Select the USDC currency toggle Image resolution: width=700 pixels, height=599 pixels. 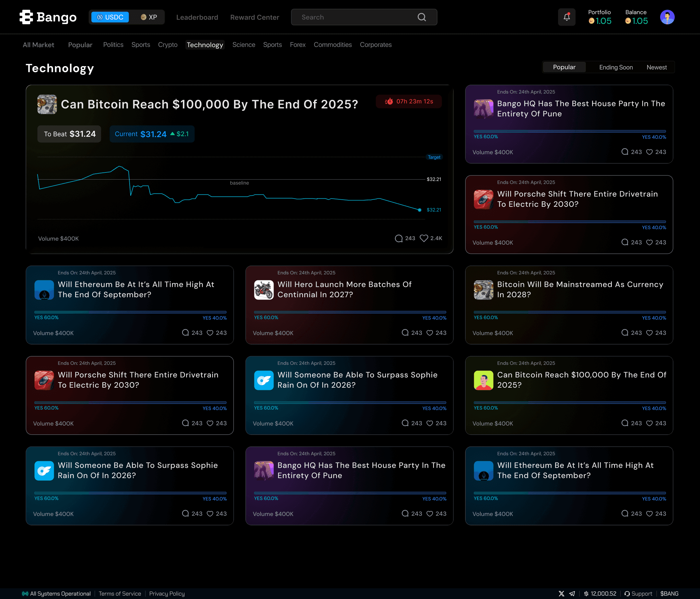coord(110,17)
